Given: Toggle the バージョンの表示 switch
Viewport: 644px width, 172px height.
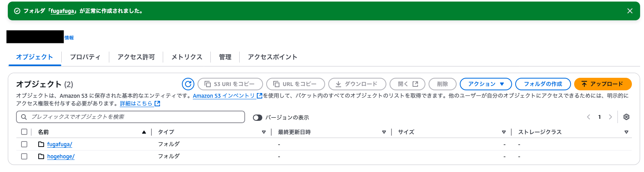Looking at the screenshot, I should (x=258, y=118).
